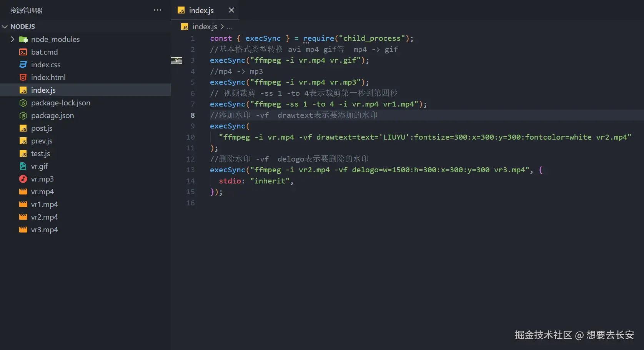Click the vr1.mp4 video file icon
Screen dimensions: 644x350
tap(23, 204)
